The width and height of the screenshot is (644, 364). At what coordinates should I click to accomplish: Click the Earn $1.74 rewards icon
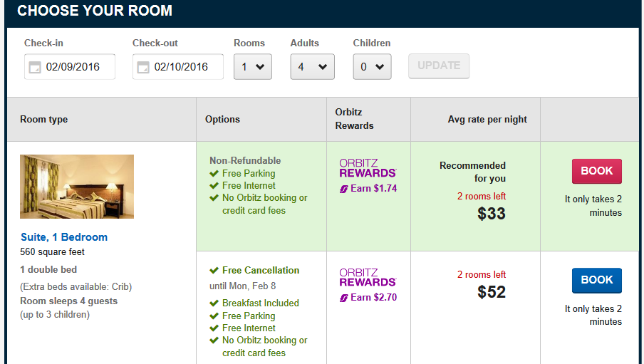point(344,189)
